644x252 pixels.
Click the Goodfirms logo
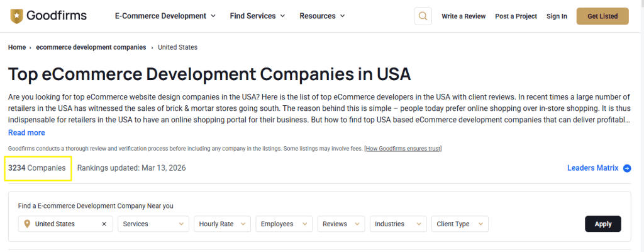point(48,16)
